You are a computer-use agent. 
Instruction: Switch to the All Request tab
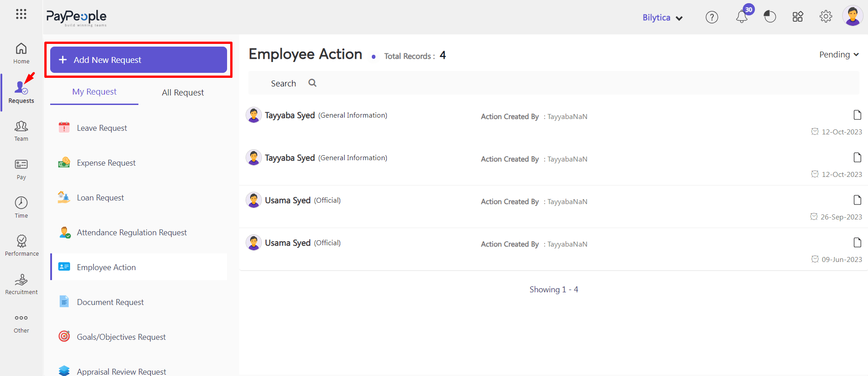[x=183, y=92]
